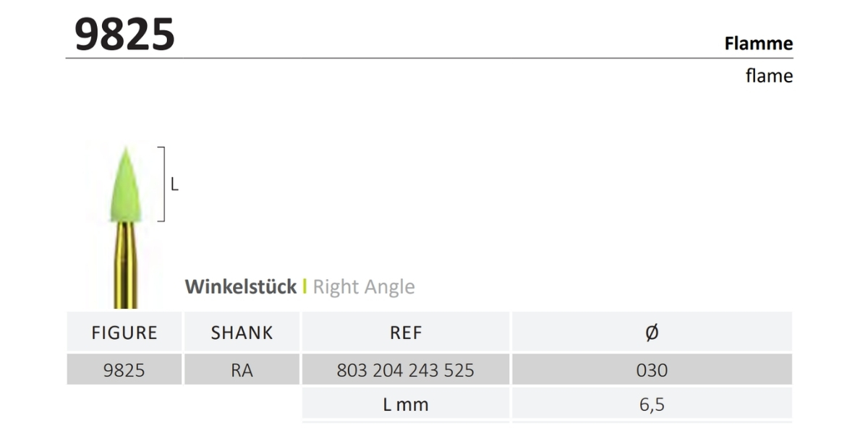The width and height of the screenshot is (868, 436).
Task: Click the REF column header
Action: pos(405,333)
